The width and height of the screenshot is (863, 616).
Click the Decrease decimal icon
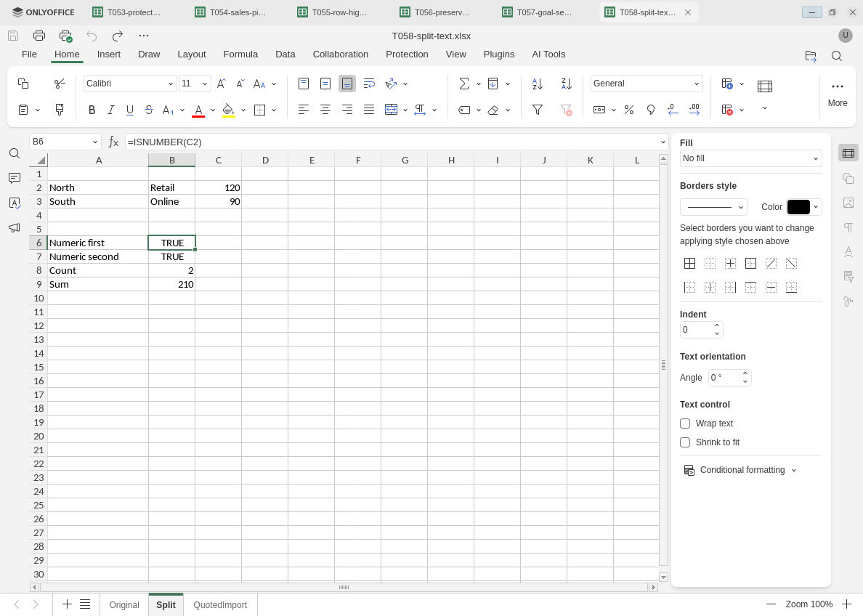tap(673, 110)
